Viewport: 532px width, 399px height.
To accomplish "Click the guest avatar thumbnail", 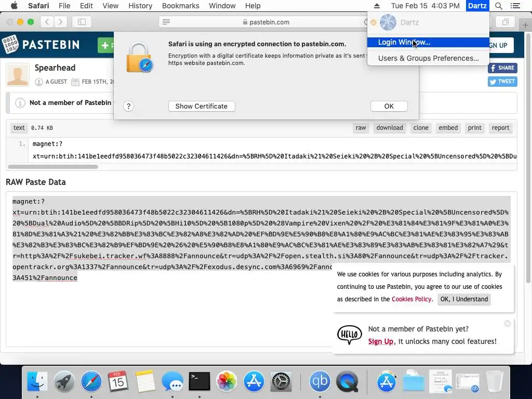I will tap(18, 75).
